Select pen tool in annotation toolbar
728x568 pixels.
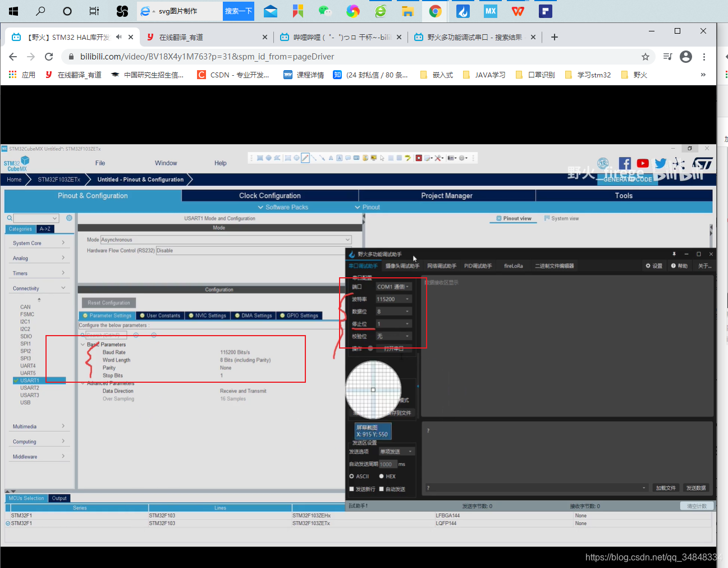(305, 158)
